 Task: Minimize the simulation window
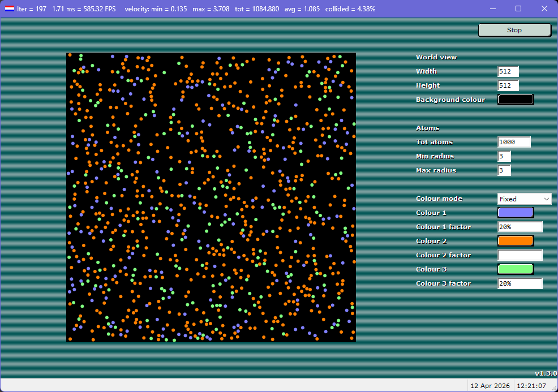pyautogui.click(x=492, y=9)
